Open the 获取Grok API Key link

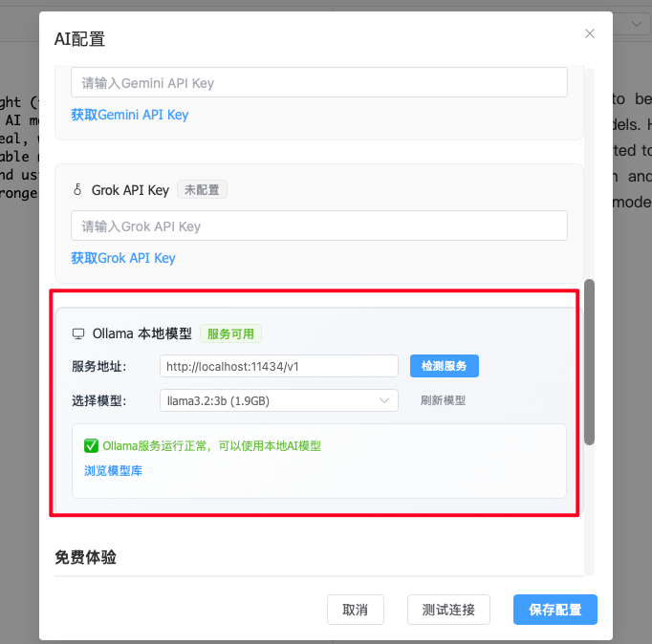coord(123,258)
